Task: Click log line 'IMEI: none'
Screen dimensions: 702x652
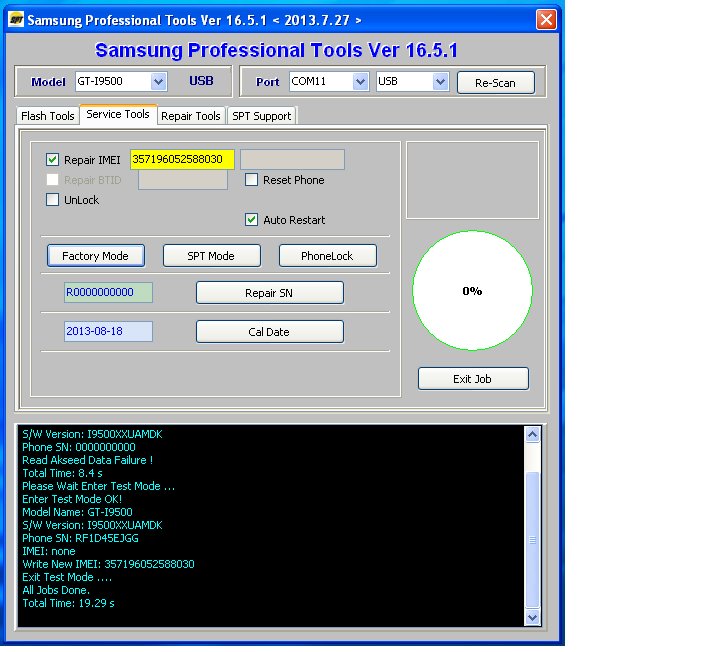Action: coord(49,551)
